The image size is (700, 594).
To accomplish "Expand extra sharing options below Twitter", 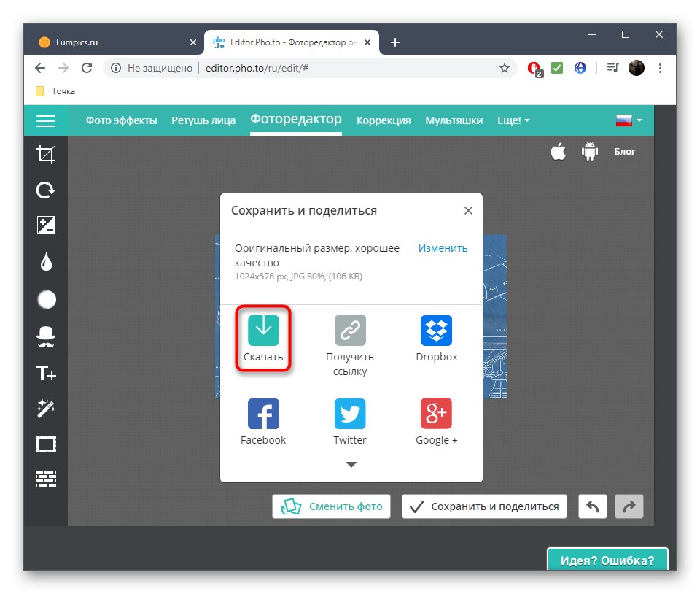I will (351, 464).
